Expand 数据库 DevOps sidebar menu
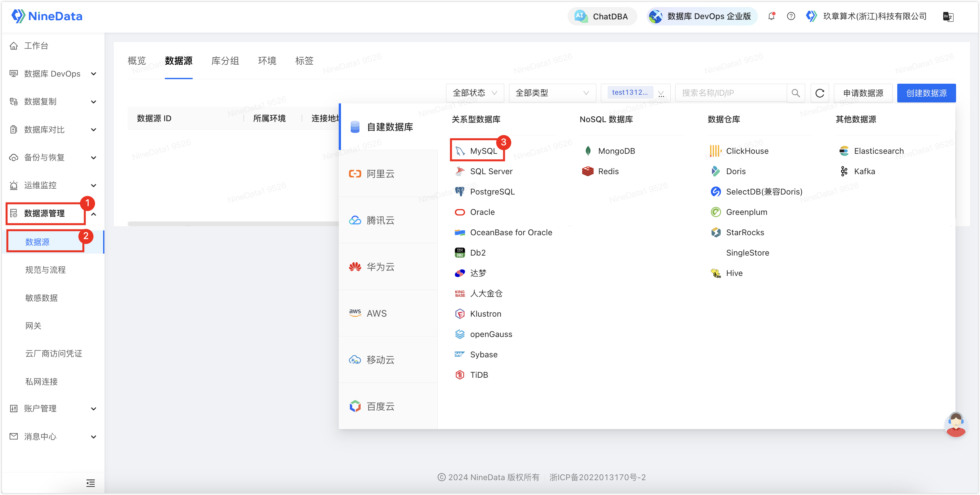Screen dimensions: 980x495 click(53, 74)
